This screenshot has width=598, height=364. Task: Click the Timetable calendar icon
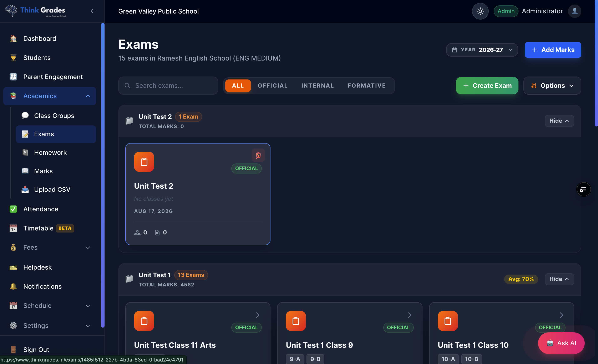tap(13, 228)
